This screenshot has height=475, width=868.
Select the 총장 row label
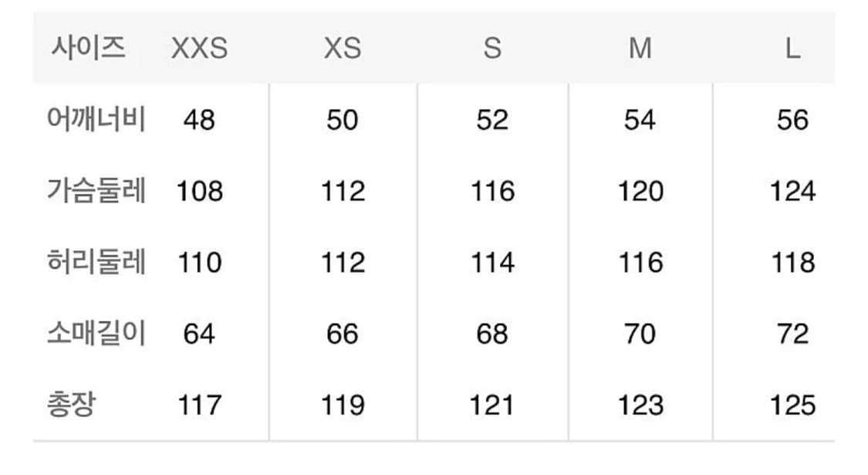tap(72, 405)
